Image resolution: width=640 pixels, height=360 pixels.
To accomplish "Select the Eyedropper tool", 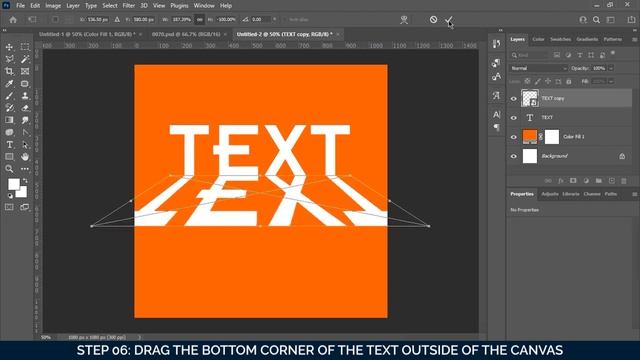I will click(x=9, y=84).
